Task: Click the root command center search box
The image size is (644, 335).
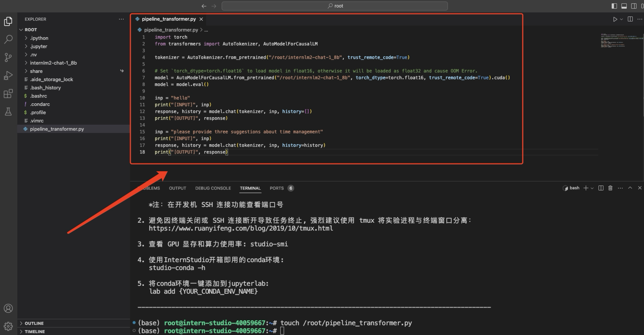Action: pyautogui.click(x=335, y=6)
